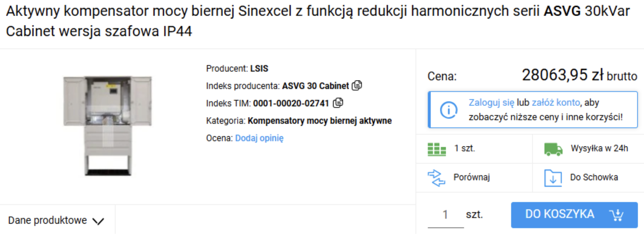
Task: Click the green delivery truck icon
Action: point(553,149)
